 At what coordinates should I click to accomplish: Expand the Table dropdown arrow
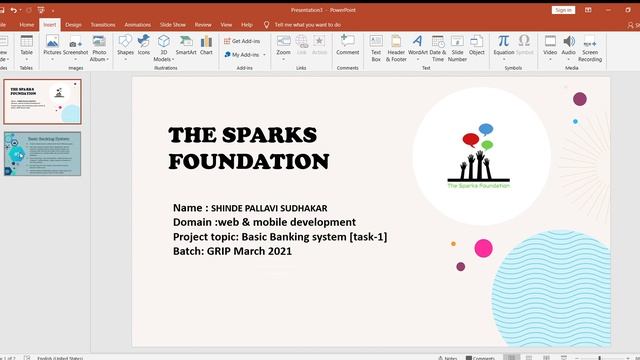coord(27,60)
